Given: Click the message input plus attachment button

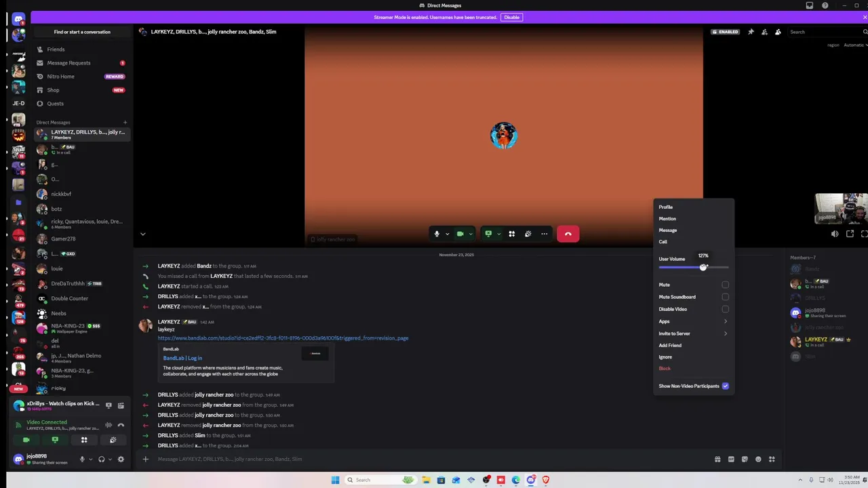Looking at the screenshot, I should tap(145, 459).
